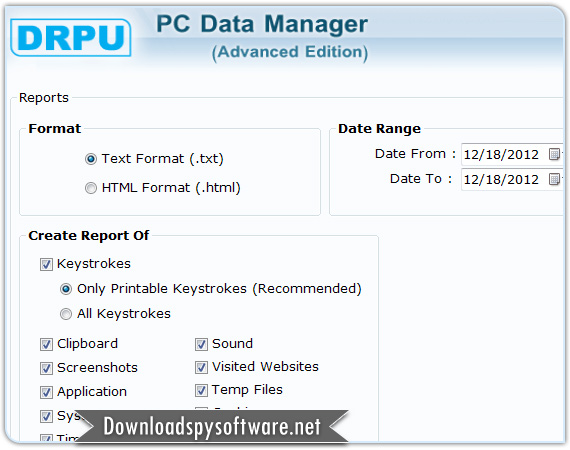Image resolution: width=570 pixels, height=450 pixels.
Task: Toggle the Clipboard checkbox
Action: 46,344
